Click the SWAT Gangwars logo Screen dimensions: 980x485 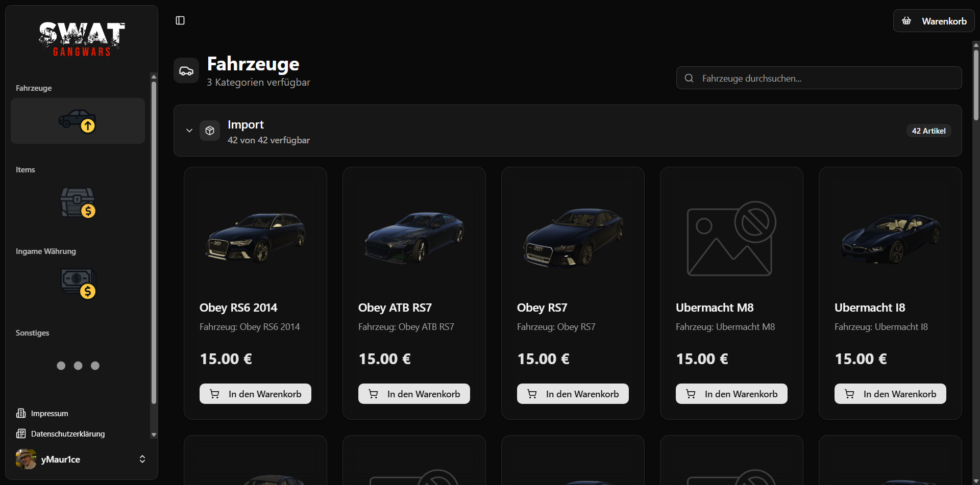click(82, 39)
